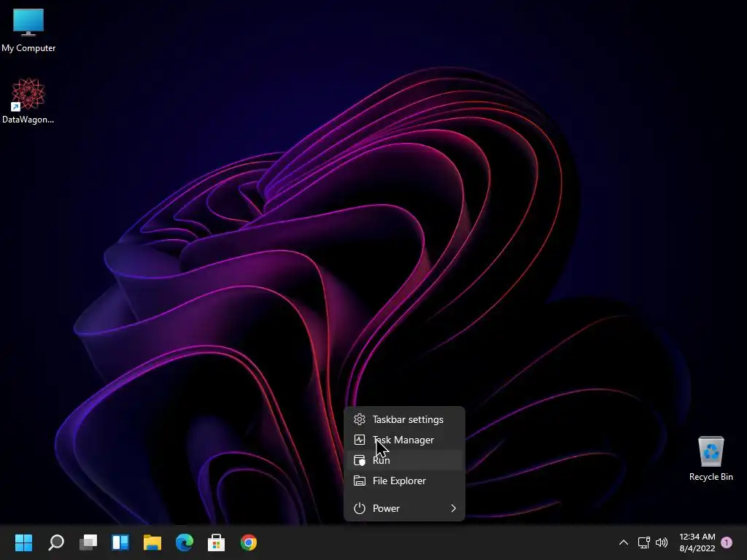Viewport: 747px width, 560px height.
Task: Open taskbar Search magnifier
Action: (56, 542)
